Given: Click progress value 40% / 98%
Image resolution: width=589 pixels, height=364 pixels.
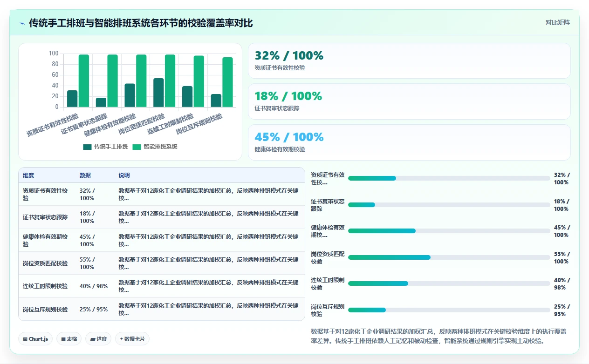Looking at the screenshot, I should pyautogui.click(x=562, y=283).
